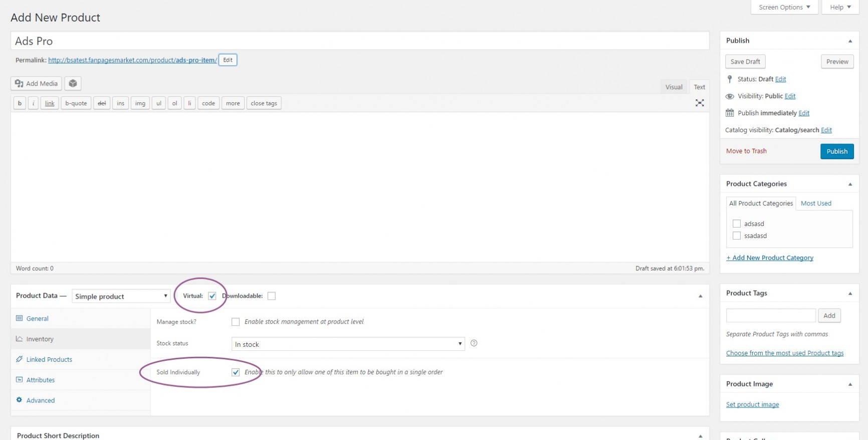Click the del quicktag button
Screen dimensions: 868x440
[x=102, y=103]
